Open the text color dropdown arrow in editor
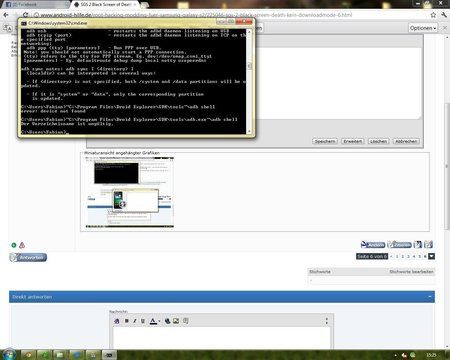Image resolution: width=450 pixels, height=360 pixels. point(159,321)
